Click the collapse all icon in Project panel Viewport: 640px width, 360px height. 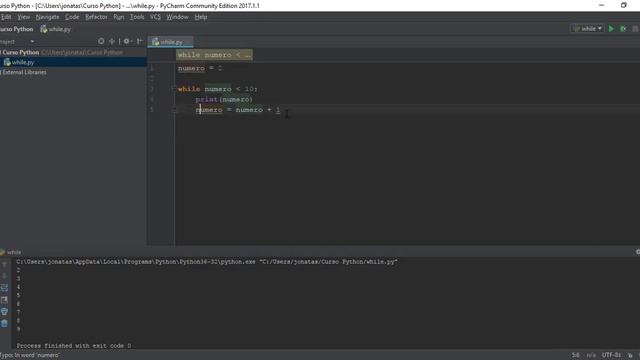click(x=111, y=41)
